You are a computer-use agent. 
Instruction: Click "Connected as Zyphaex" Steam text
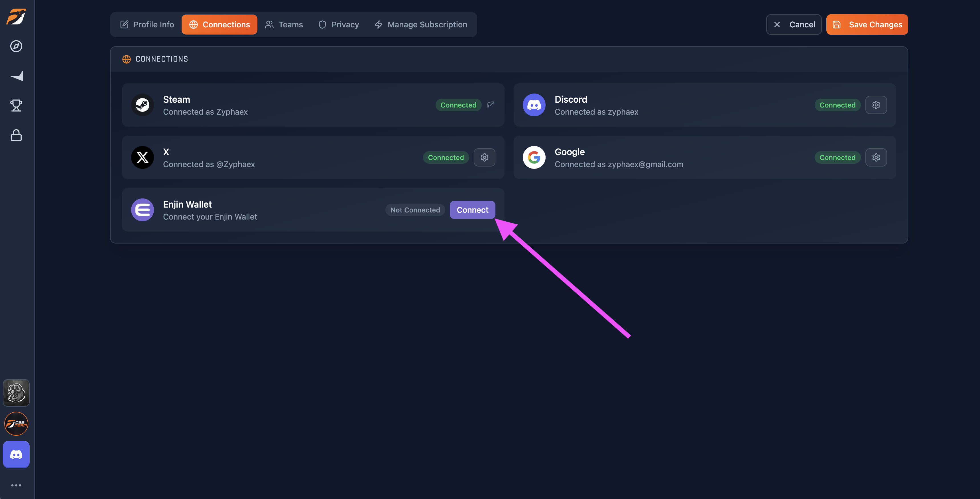[x=206, y=112]
